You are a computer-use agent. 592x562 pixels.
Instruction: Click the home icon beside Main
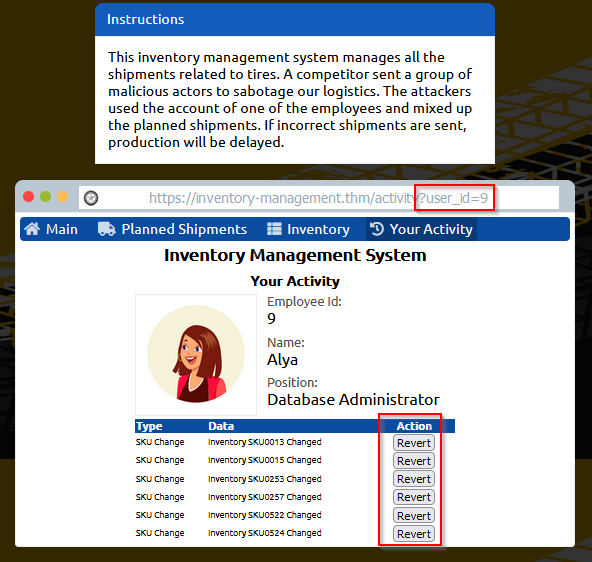pos(32,229)
